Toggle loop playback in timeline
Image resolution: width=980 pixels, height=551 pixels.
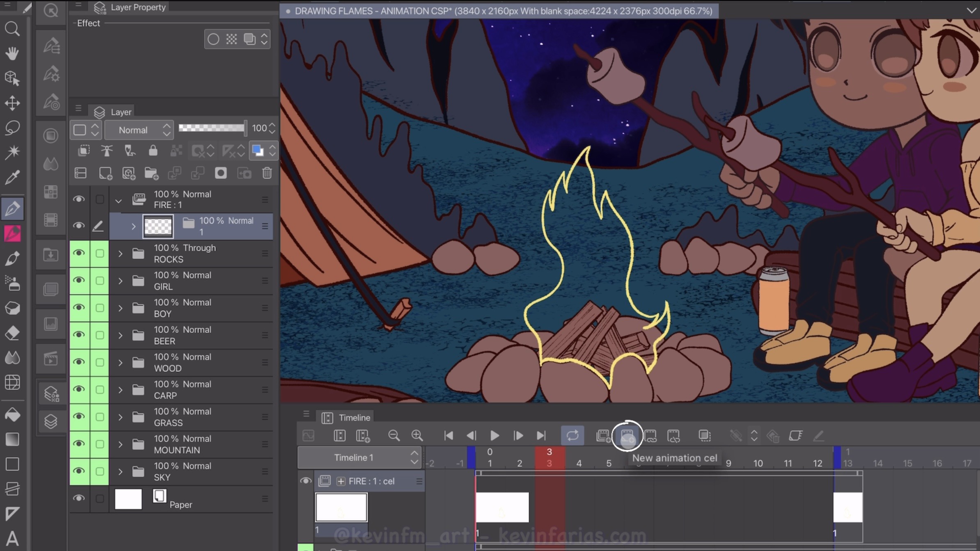(572, 435)
